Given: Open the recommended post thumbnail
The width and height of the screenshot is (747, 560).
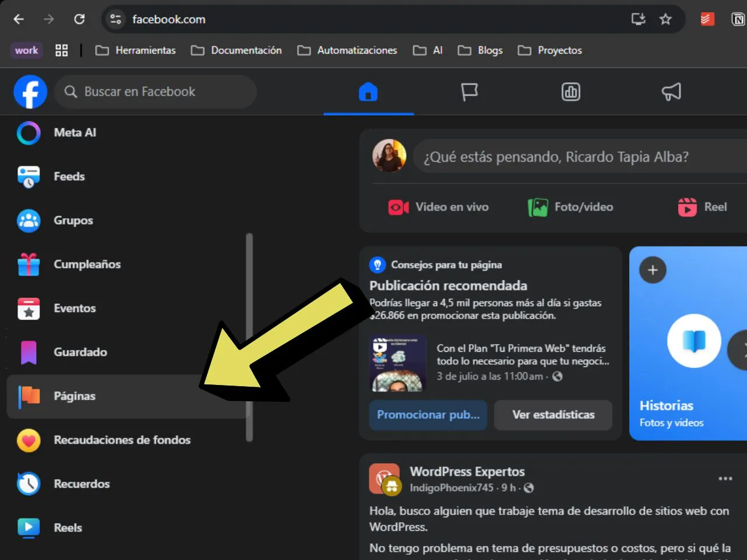Looking at the screenshot, I should pyautogui.click(x=399, y=363).
